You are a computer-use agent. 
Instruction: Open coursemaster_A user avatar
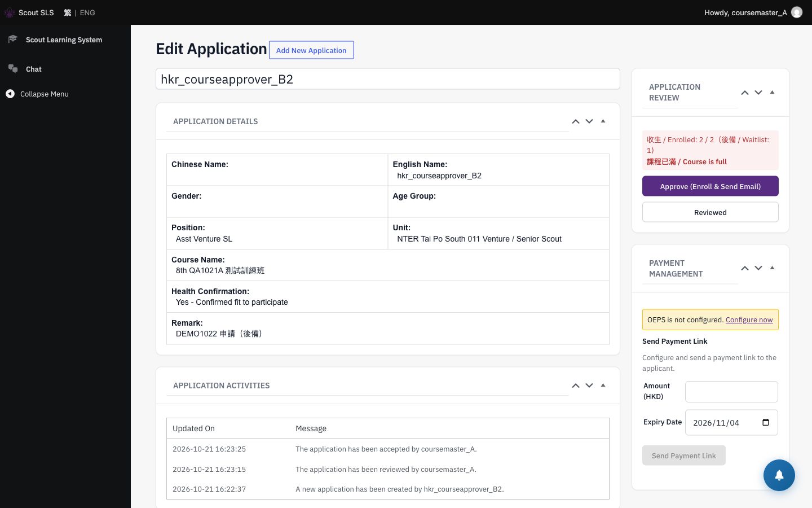(797, 12)
